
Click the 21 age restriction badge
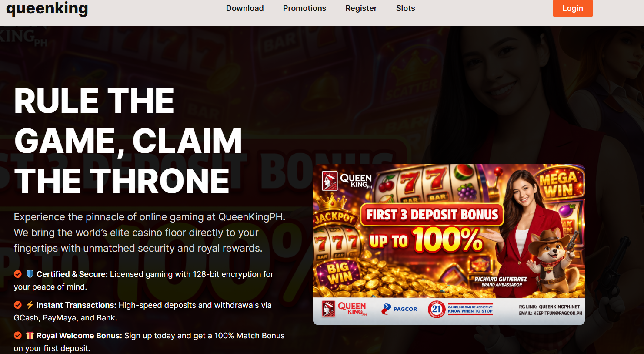437,309
